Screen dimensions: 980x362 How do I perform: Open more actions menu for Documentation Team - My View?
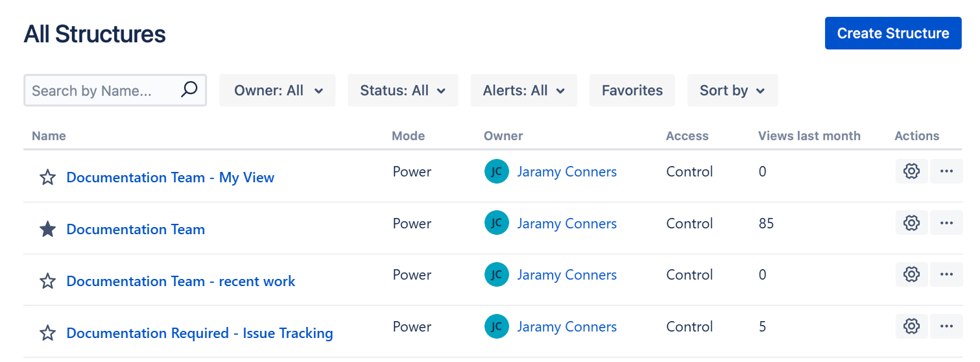tap(946, 171)
